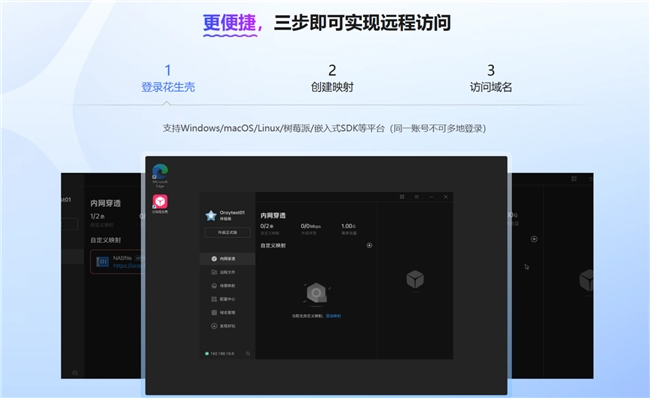The image size is (650, 398).
Task: Click magnifier icon at center sidebar bottom
Action: tap(248, 354)
